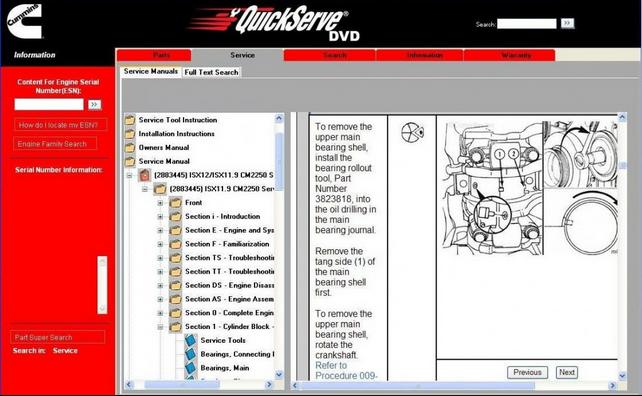642x396 pixels.
Task: Open the Bearings, Main document icon
Action: tap(190, 368)
